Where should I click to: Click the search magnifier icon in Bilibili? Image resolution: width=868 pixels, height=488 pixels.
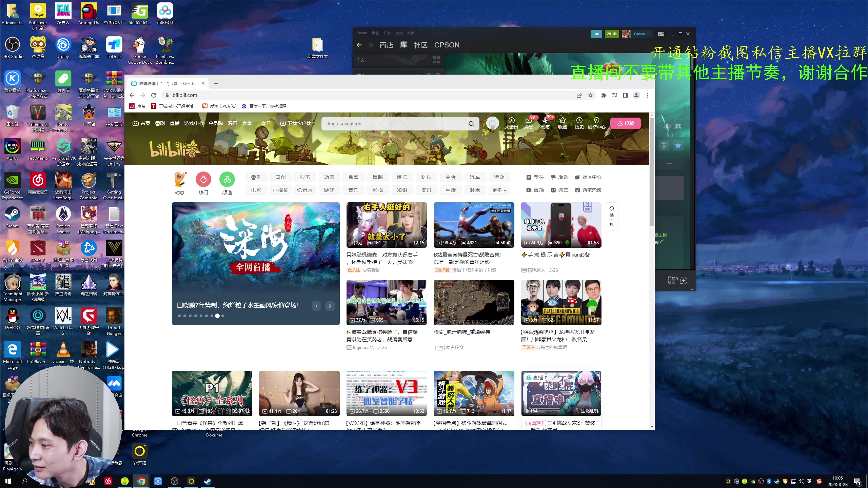(471, 124)
